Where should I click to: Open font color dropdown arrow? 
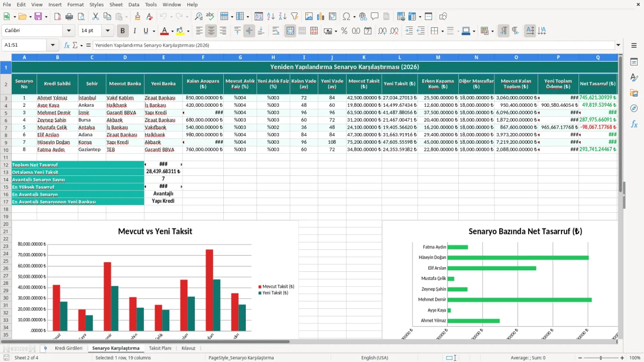tap(172, 31)
